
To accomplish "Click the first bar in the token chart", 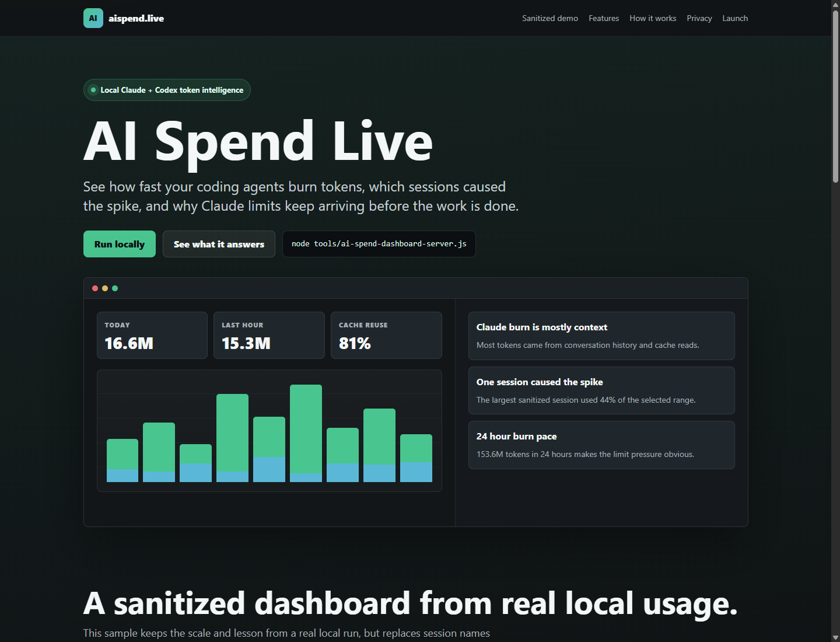I will (123, 460).
